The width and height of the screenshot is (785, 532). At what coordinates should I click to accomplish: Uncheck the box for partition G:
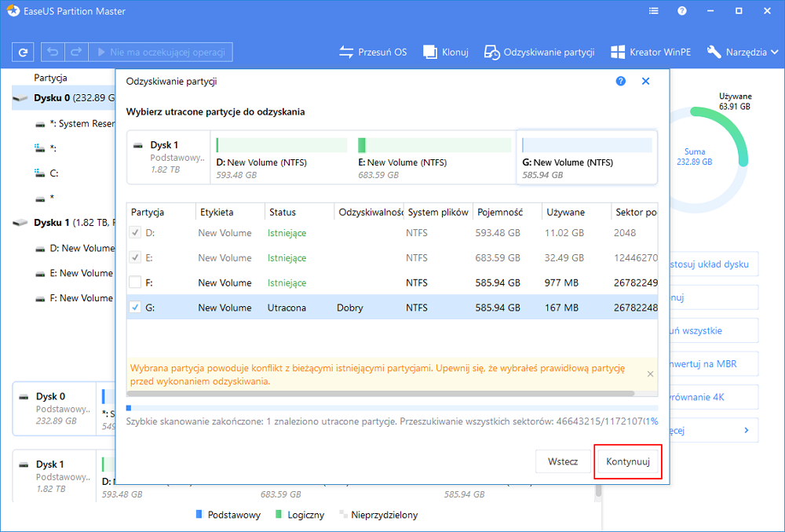tap(135, 308)
